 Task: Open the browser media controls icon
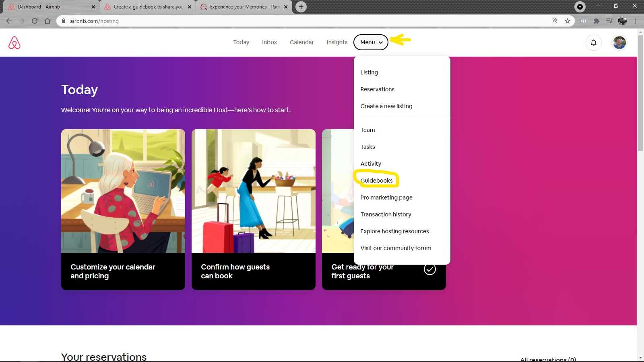(580, 6)
